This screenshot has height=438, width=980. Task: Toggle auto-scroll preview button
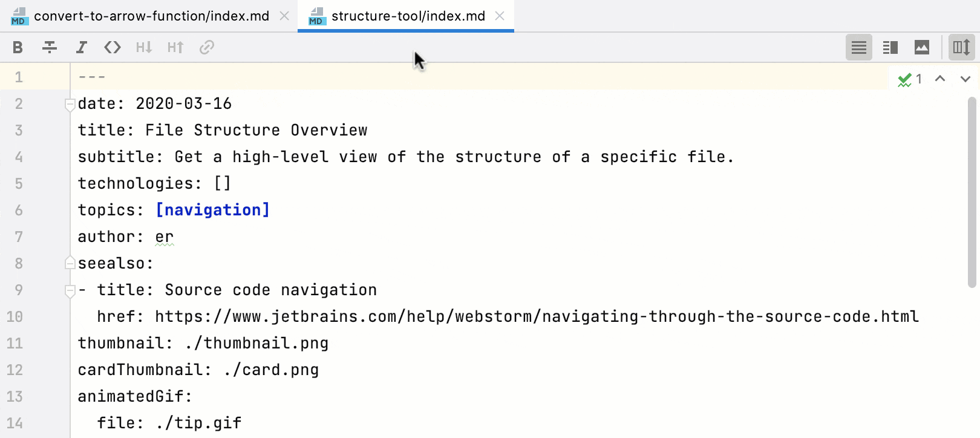(x=961, y=47)
